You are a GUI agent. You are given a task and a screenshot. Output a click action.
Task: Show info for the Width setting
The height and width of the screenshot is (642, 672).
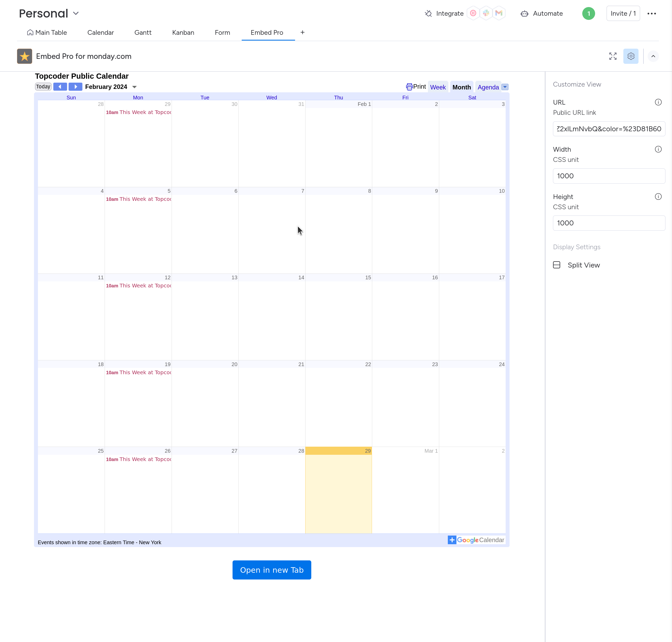(658, 149)
